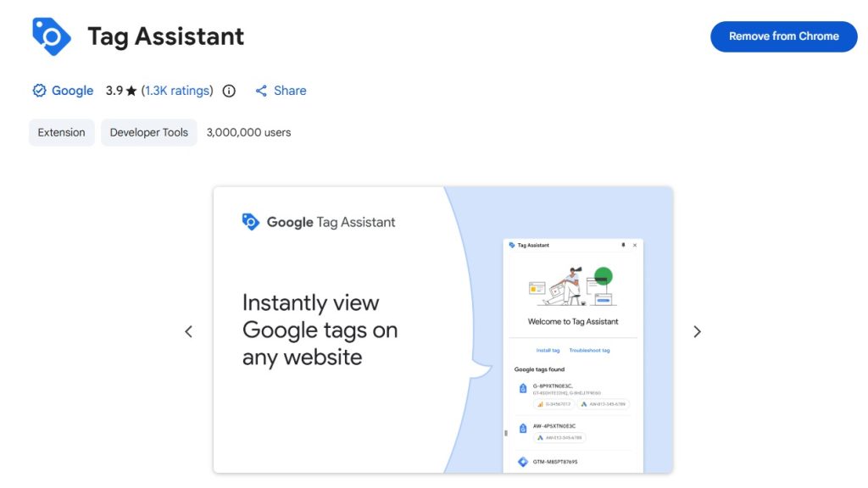Click the Remove from Chrome button
The height and width of the screenshot is (488, 868).
point(783,36)
